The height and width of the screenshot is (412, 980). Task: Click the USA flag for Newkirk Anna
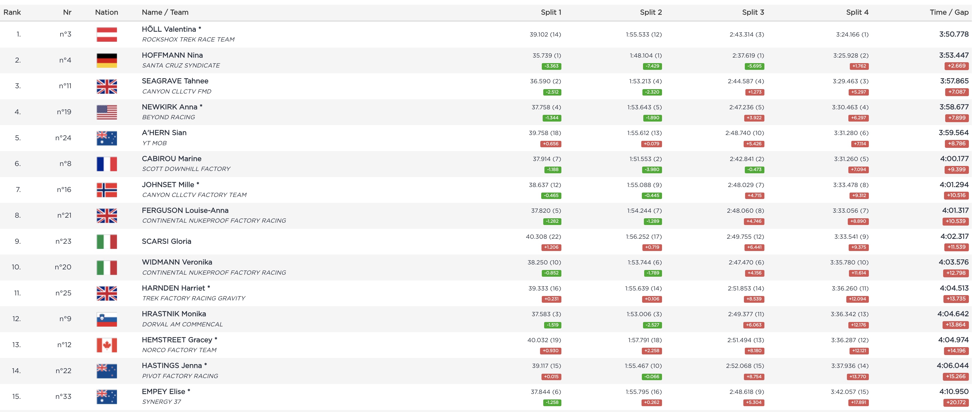pos(106,112)
